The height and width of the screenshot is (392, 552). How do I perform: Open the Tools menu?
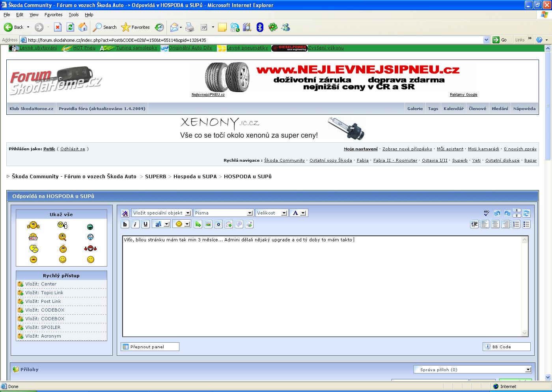pyautogui.click(x=74, y=15)
